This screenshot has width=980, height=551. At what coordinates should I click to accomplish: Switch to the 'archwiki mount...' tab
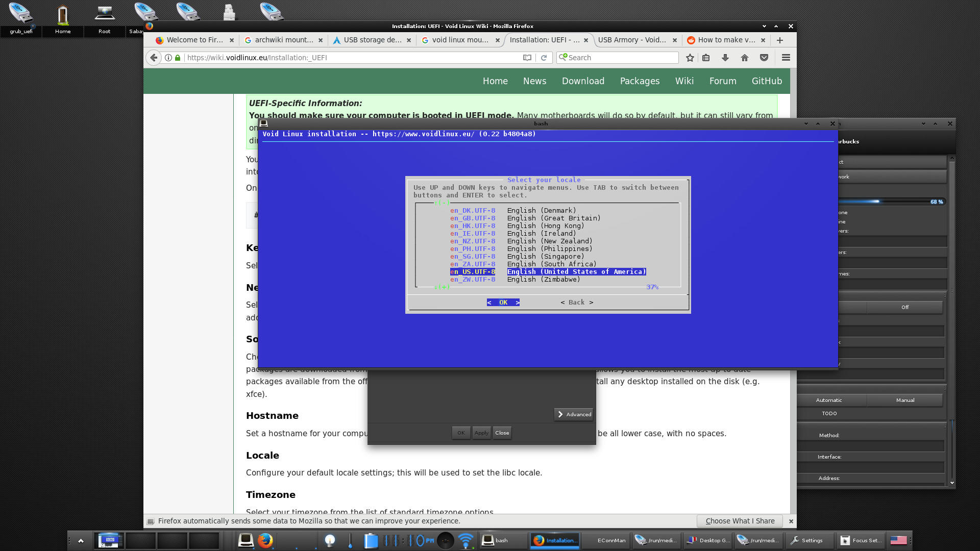[x=283, y=40]
